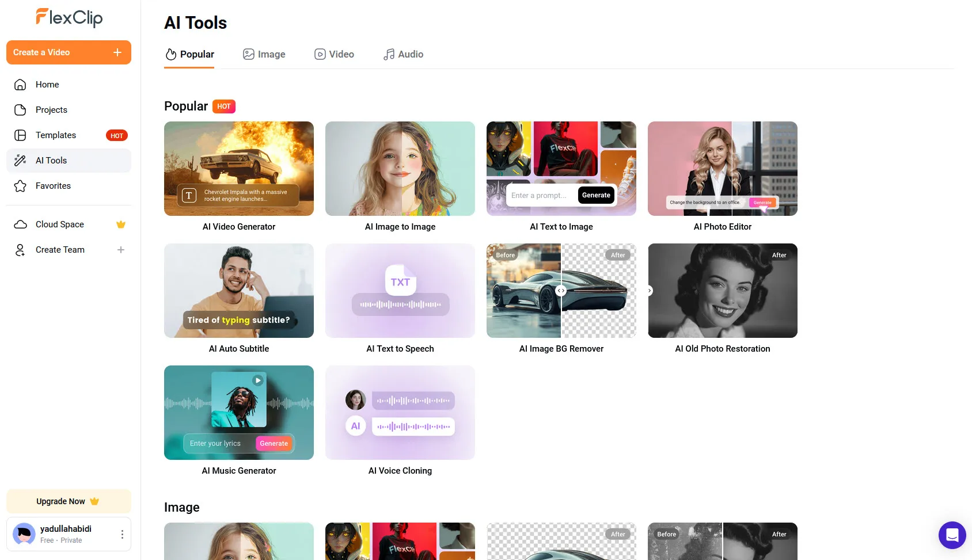Open the Home sidebar item
Viewport: 972px width, 560px height.
47,85
